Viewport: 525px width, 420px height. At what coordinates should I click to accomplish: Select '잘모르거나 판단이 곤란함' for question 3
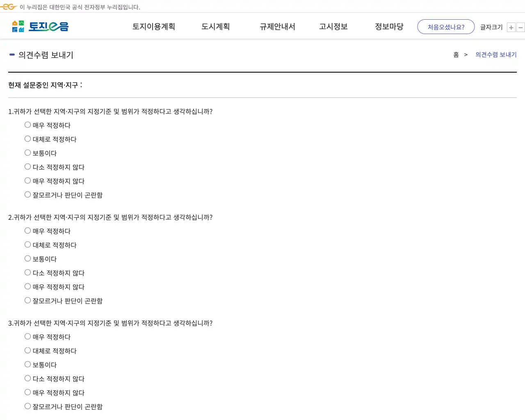(x=27, y=406)
